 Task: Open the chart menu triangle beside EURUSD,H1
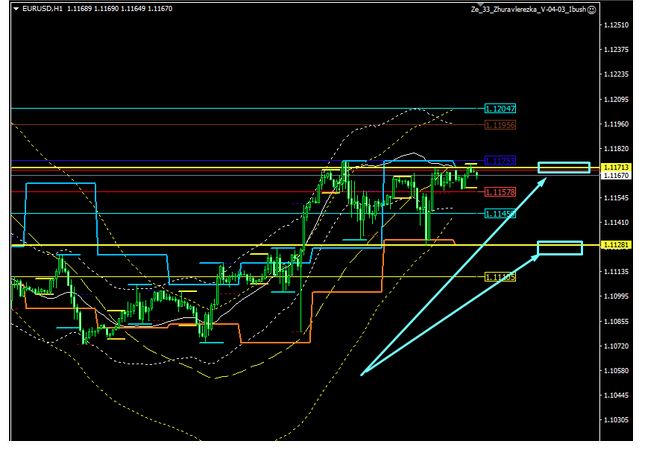(x=16, y=9)
